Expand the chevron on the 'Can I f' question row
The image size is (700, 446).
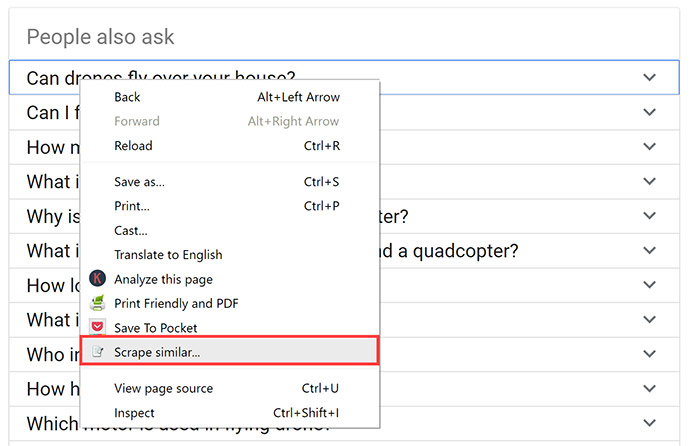pos(649,112)
